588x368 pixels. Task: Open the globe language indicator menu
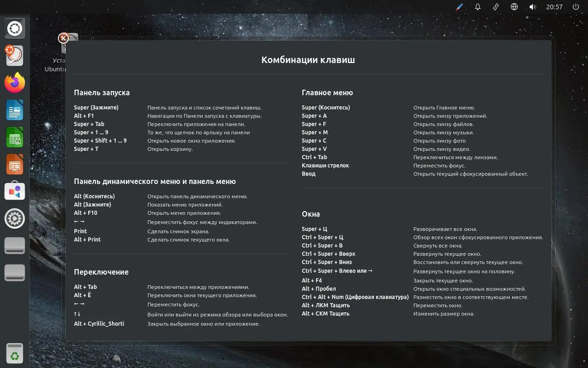[x=514, y=7]
